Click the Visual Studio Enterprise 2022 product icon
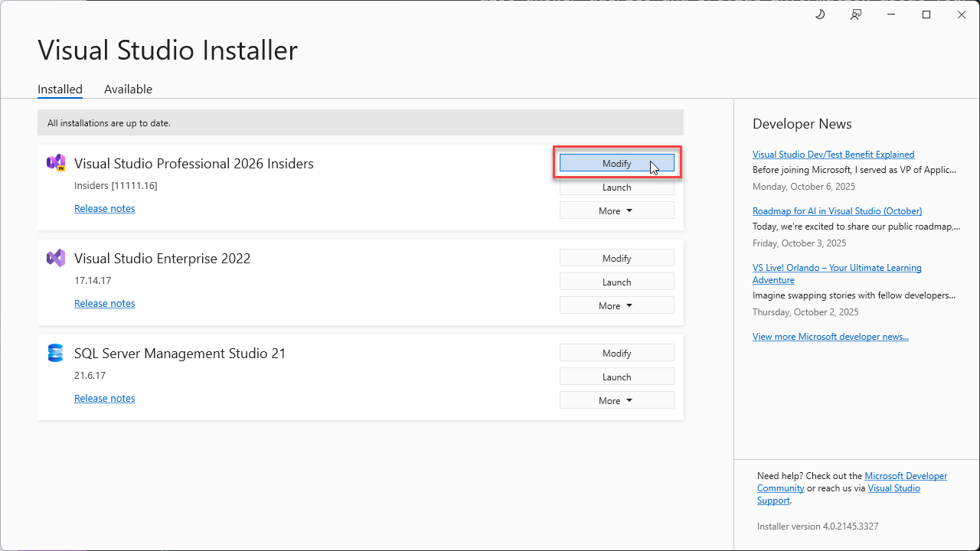The image size is (980, 551). (55, 258)
